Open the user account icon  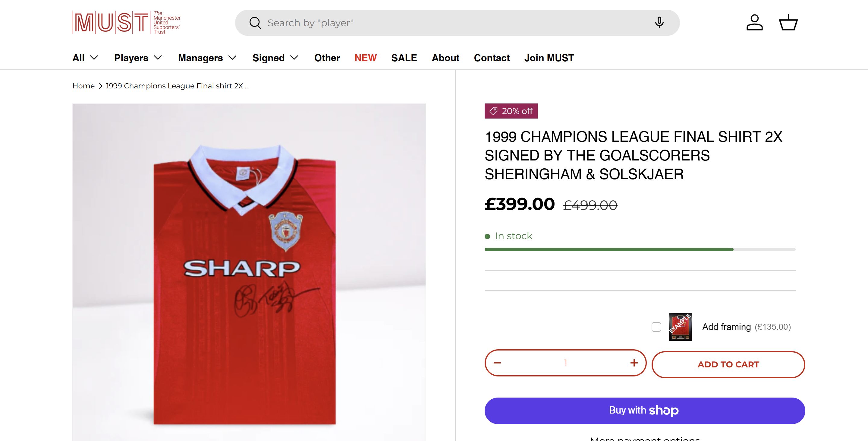(754, 23)
